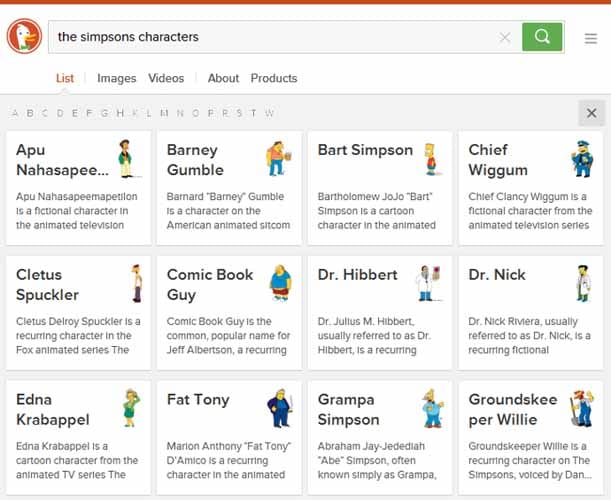
Task: Open the 'Groundskeeper Willie' card title
Action: (x=513, y=409)
